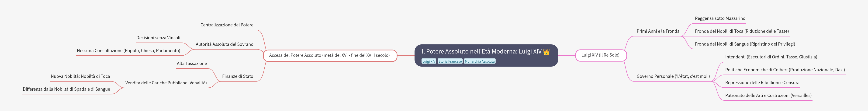Open the 'Luigi XIV' tag

pos(429,61)
